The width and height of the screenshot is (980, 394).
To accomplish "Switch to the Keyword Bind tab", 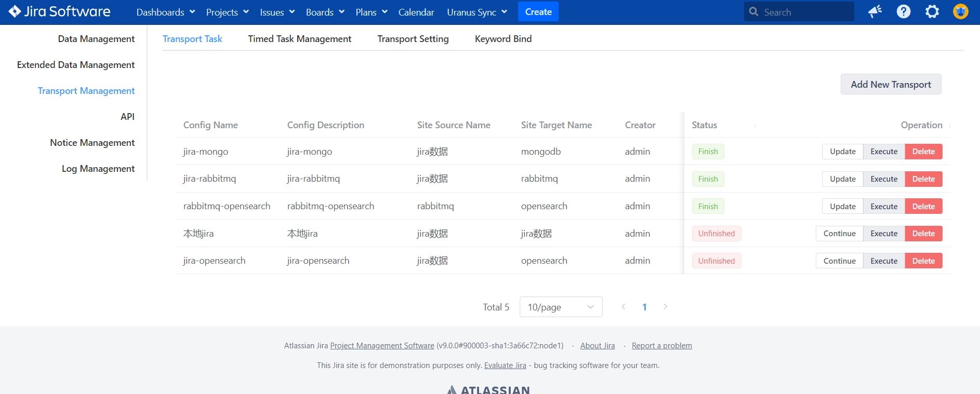I will coord(503,39).
